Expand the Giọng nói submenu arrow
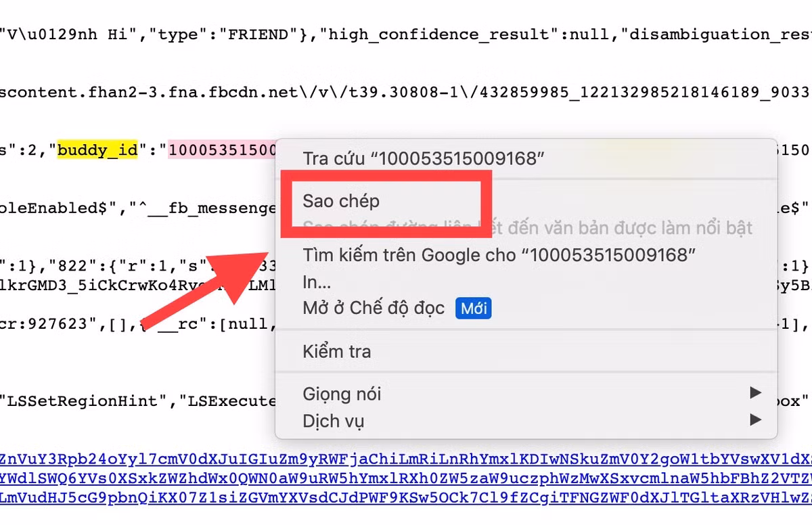The height and width of the screenshot is (525, 812). (x=755, y=393)
